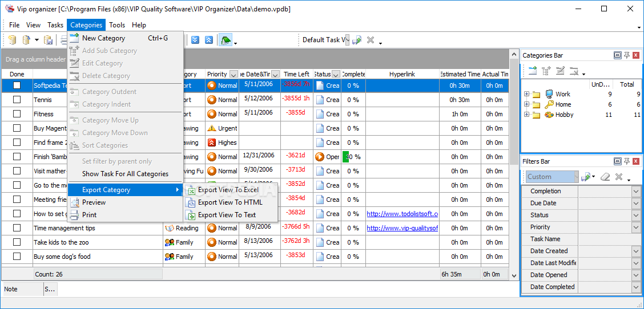Expand the Hobby category tree node
This screenshot has height=309, width=644.
point(527,115)
